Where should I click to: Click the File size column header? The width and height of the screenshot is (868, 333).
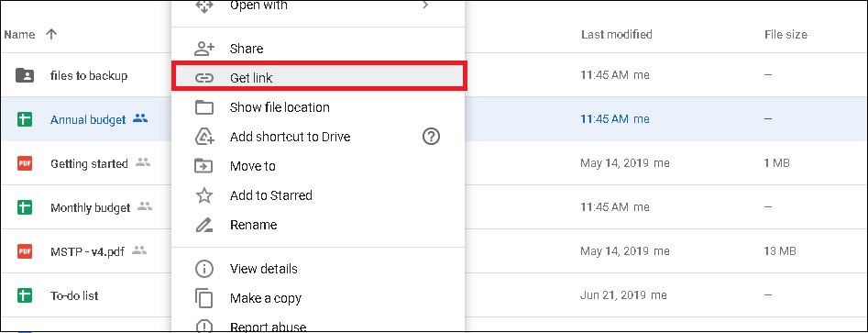786,34
